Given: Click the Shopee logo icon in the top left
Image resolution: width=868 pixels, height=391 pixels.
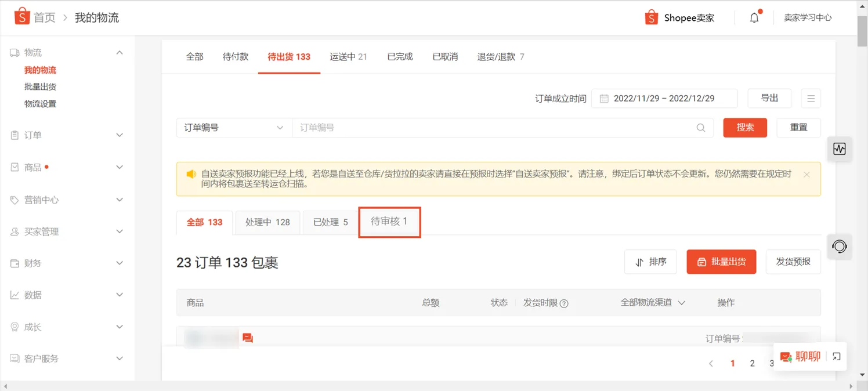Looking at the screenshot, I should tap(21, 17).
